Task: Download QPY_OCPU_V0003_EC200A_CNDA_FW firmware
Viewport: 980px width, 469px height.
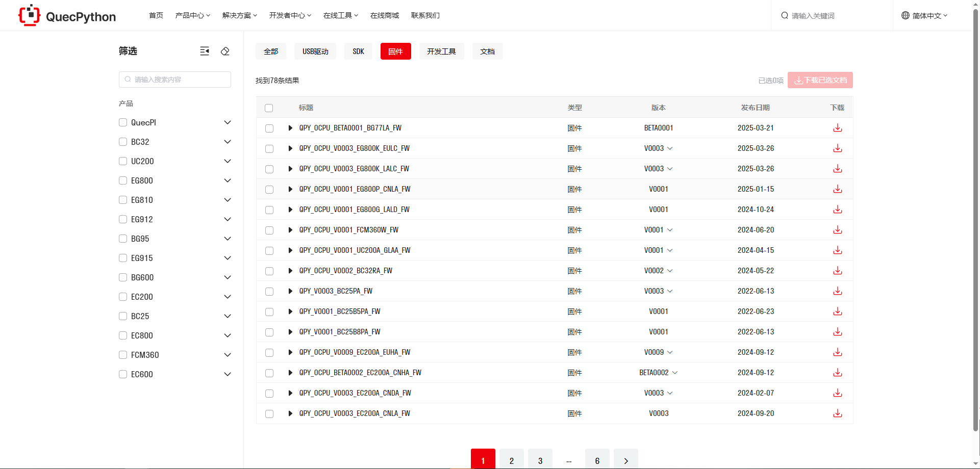Action: (x=838, y=393)
